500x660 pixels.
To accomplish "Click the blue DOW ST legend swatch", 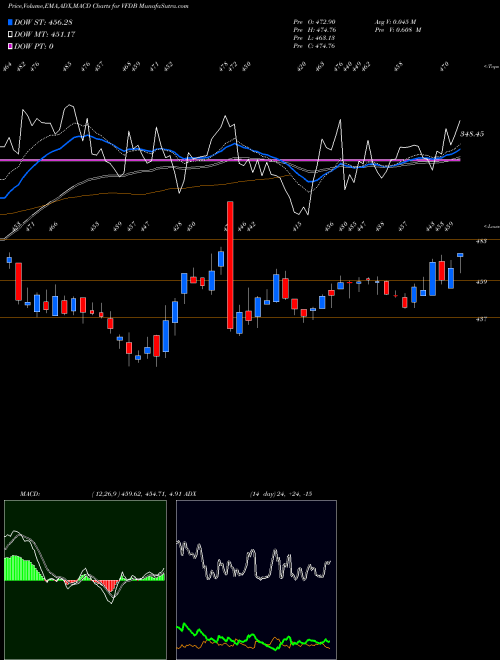I will (10, 22).
